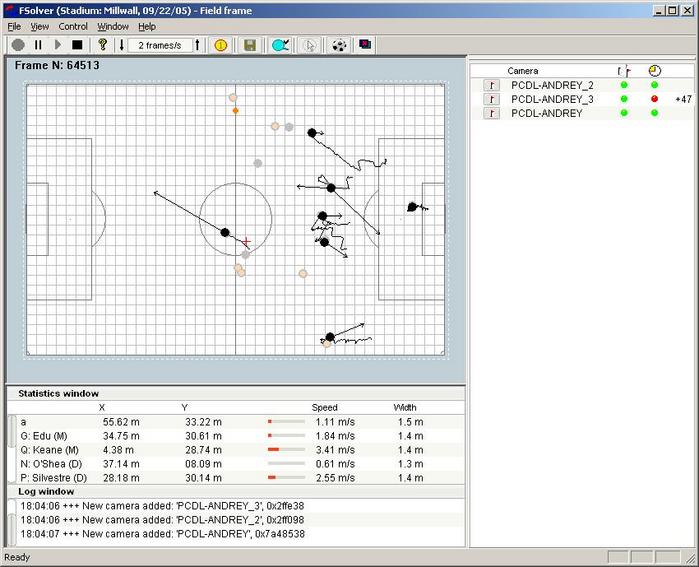Open the Control menu
The height and width of the screenshot is (567, 699).
click(x=73, y=26)
